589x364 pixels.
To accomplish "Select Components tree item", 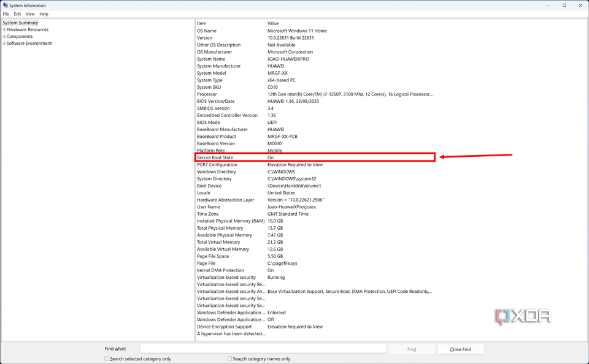I will [20, 36].
